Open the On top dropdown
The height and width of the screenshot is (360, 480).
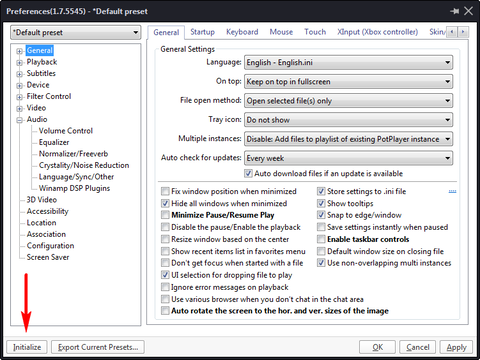point(348,82)
